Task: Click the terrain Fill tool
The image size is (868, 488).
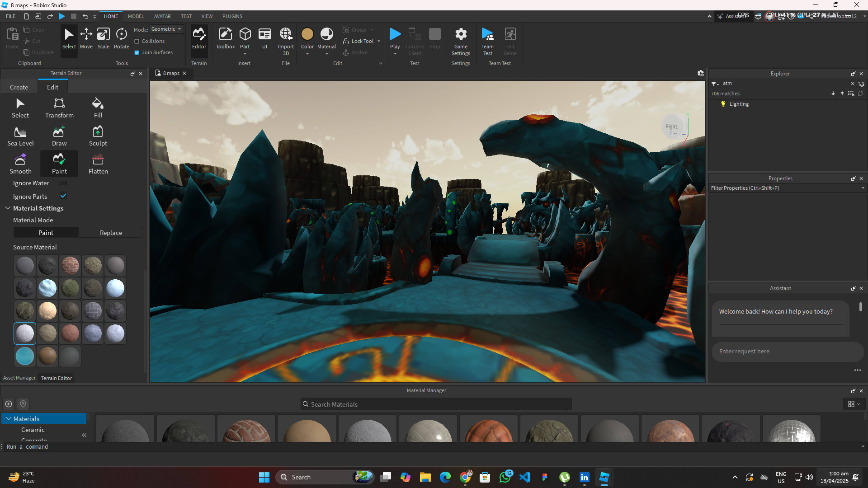Action: point(98,108)
